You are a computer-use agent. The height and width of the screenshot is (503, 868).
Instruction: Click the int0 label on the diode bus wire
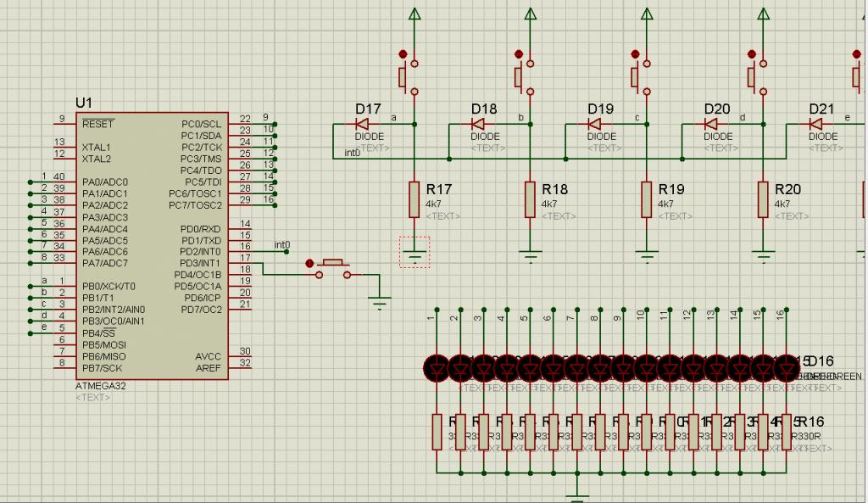coord(352,153)
